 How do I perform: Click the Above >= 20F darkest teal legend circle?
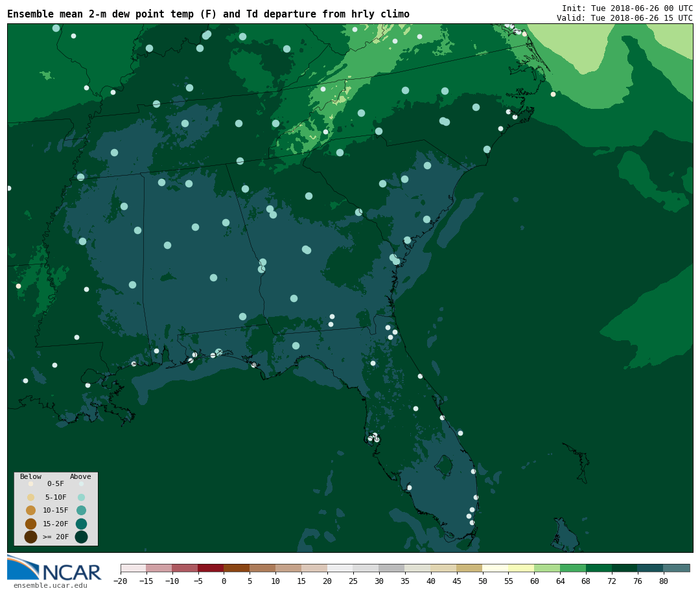[81, 537]
